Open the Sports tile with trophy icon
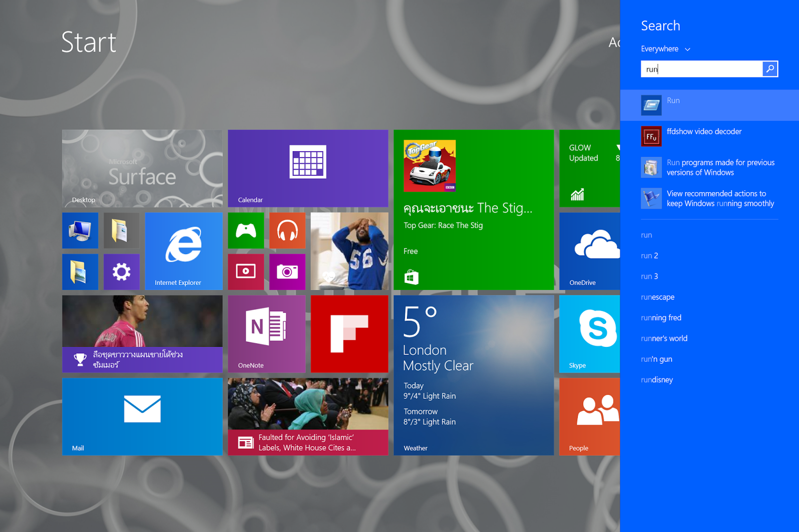The image size is (799, 532). [142, 334]
